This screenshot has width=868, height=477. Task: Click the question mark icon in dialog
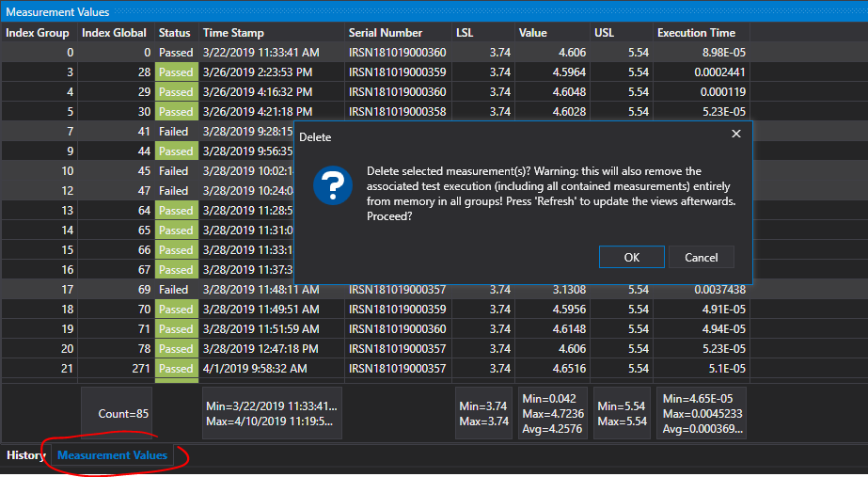[333, 185]
